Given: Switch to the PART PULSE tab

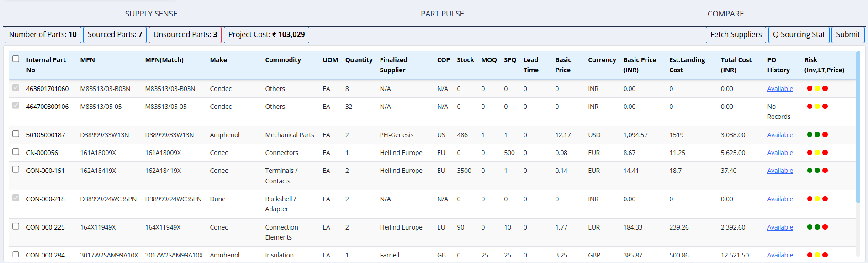Looking at the screenshot, I should 442,14.
